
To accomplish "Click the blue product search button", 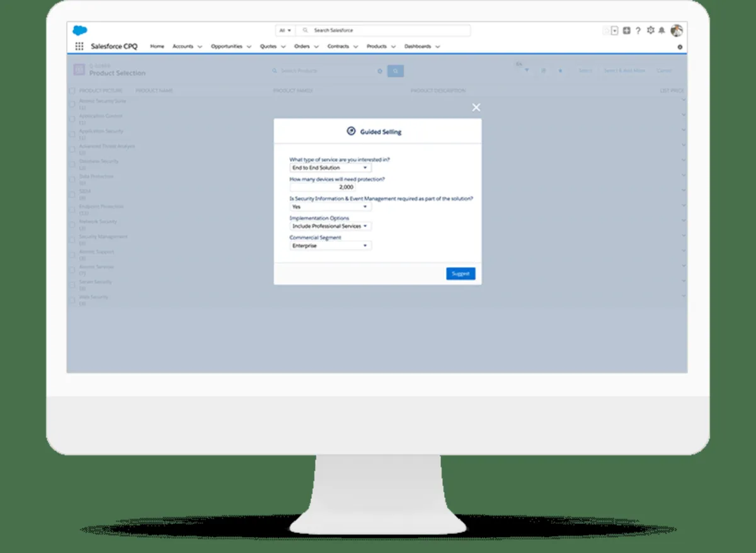I will click(396, 71).
